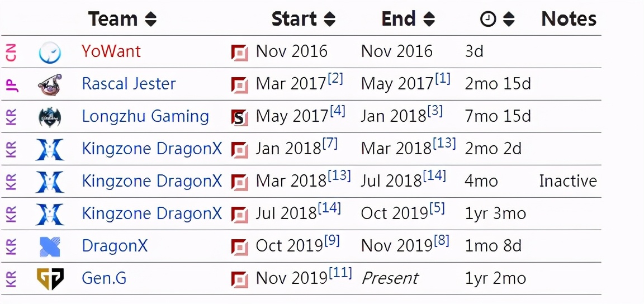Sort table by Team column
644x304 pixels.
pos(151,20)
